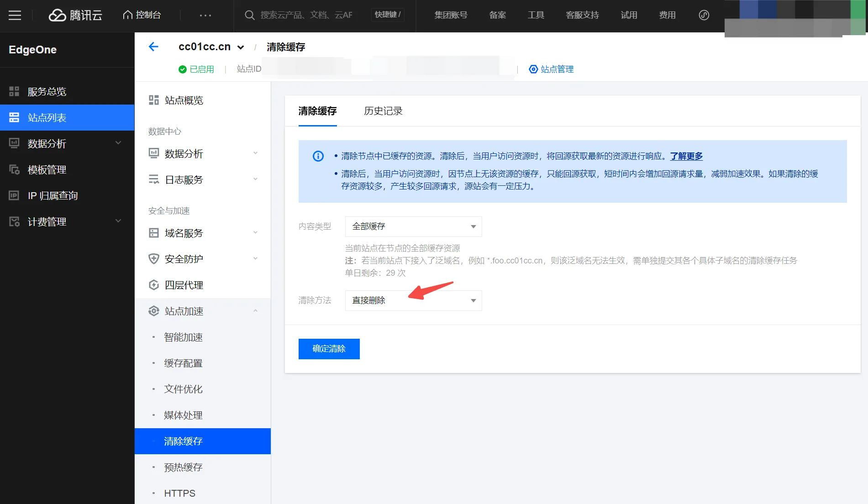
Task: Open the 内容类型 全部缓存 dropdown
Action: pos(413,226)
